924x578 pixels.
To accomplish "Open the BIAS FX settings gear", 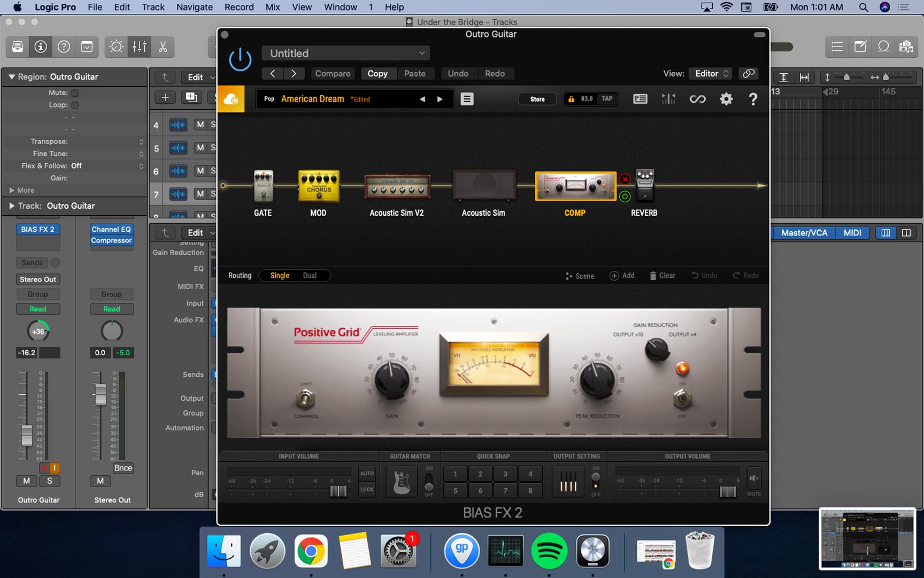I will [726, 99].
